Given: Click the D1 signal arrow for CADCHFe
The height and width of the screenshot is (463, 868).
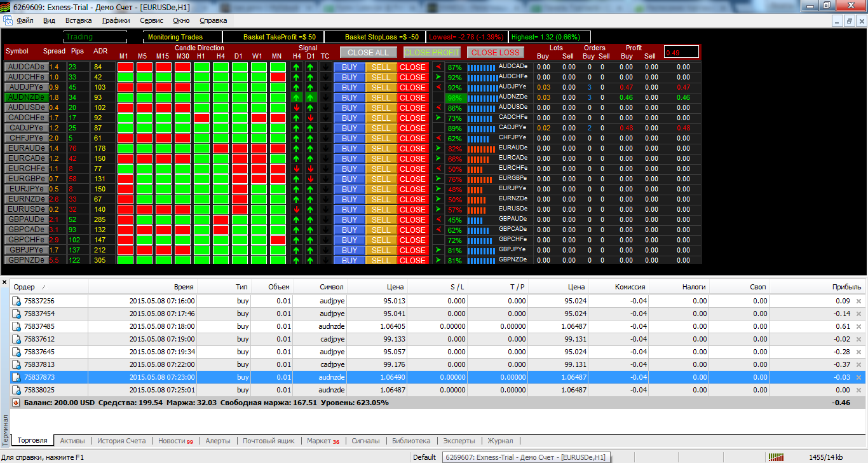Looking at the screenshot, I should pos(311,118).
